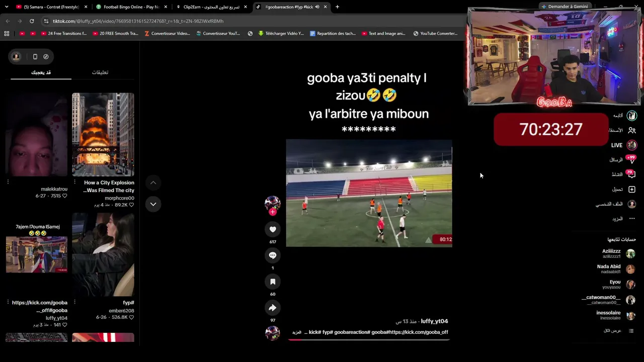This screenshot has width=644, height=362.
Task: Reload the page in the browser toolbar
Action: click(x=32, y=21)
